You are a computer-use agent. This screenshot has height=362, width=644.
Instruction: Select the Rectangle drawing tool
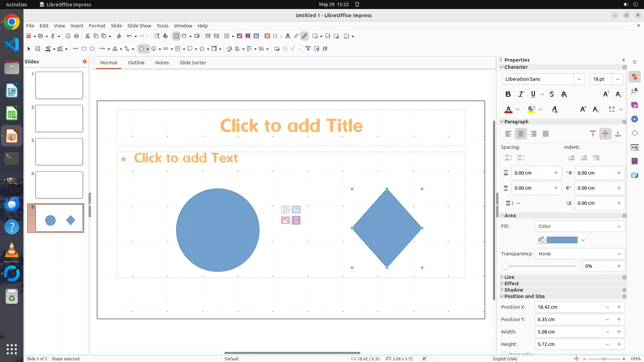click(x=84, y=49)
